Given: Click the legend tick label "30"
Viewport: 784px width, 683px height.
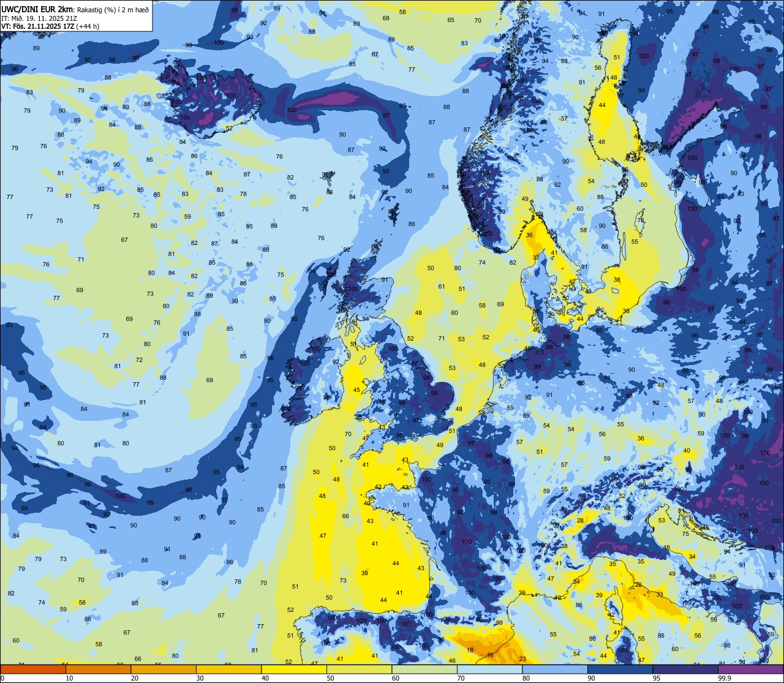Looking at the screenshot, I should point(200,678).
